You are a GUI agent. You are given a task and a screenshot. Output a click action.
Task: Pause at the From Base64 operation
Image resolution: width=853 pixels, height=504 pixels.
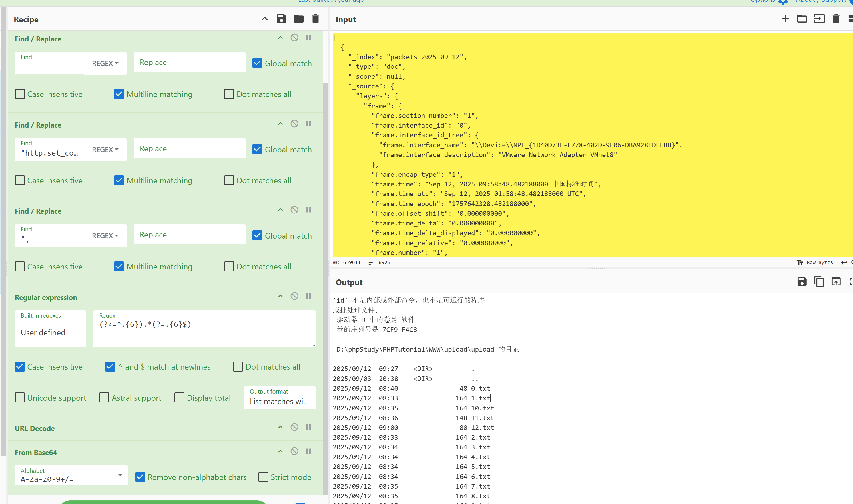(x=308, y=451)
